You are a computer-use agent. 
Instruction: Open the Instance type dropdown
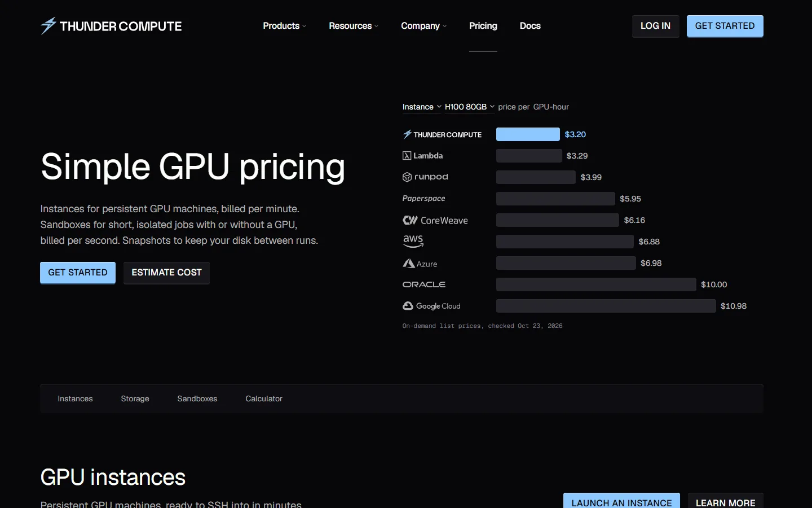(x=422, y=107)
